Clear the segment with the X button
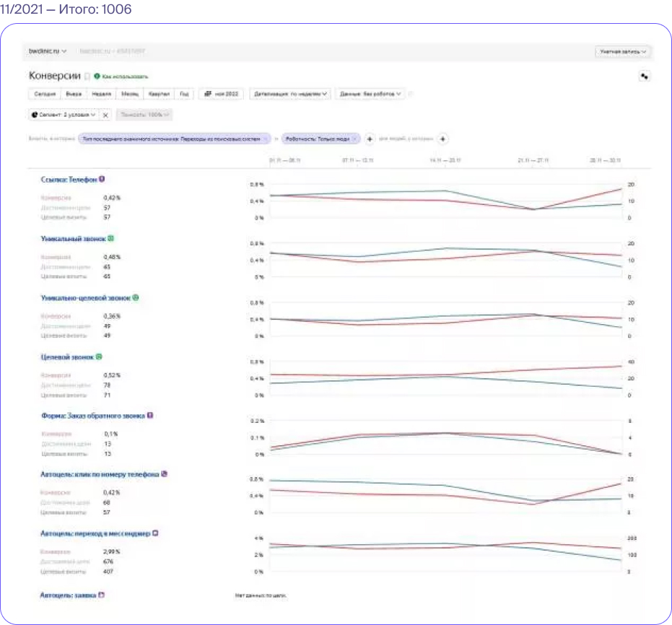Screen dimensions: 672x625 pos(105,115)
